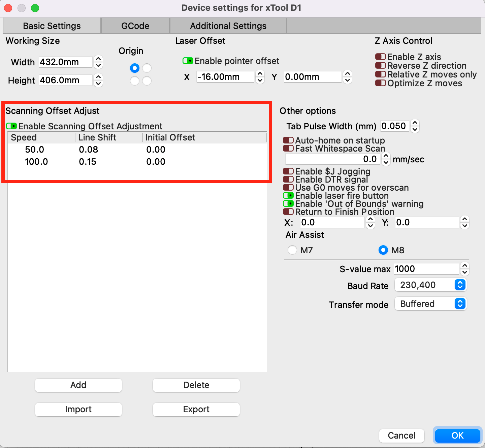Click the Initial Offset column header
This screenshot has height=448, width=485.
click(204, 137)
